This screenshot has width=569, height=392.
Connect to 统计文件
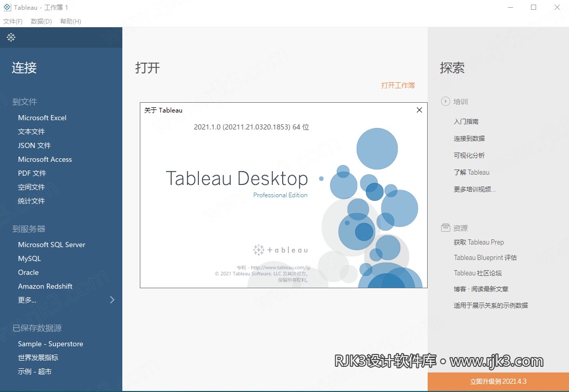[x=31, y=201]
